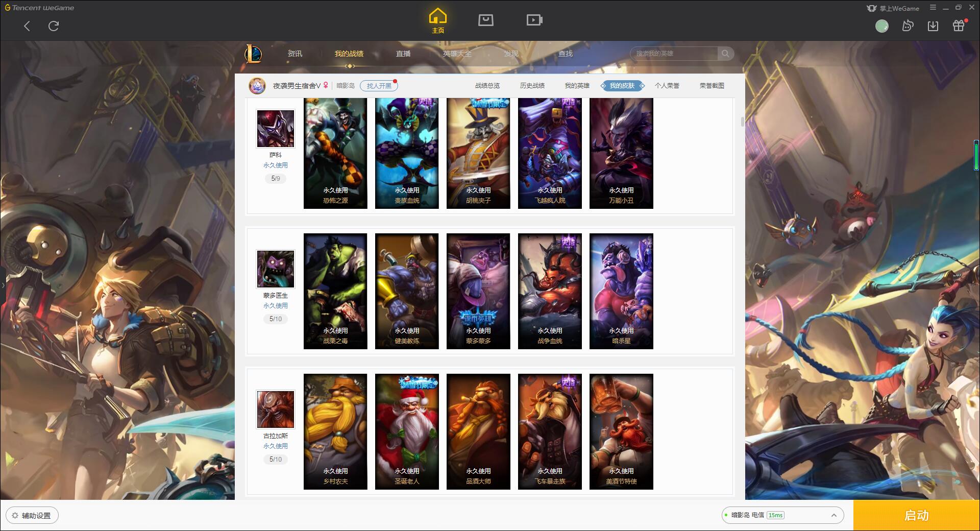Open the chat assistant mascot icon

(x=908, y=26)
